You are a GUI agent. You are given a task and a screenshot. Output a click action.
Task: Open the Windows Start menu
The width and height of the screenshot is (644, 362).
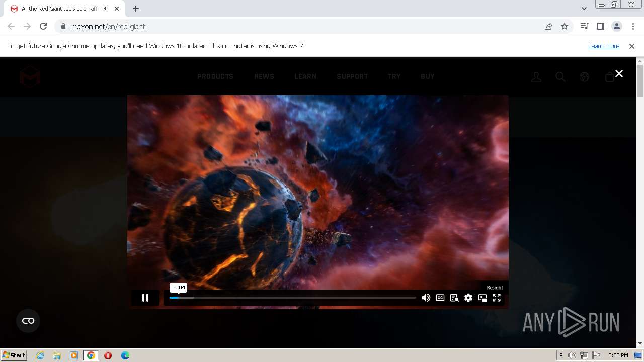tap(14, 355)
